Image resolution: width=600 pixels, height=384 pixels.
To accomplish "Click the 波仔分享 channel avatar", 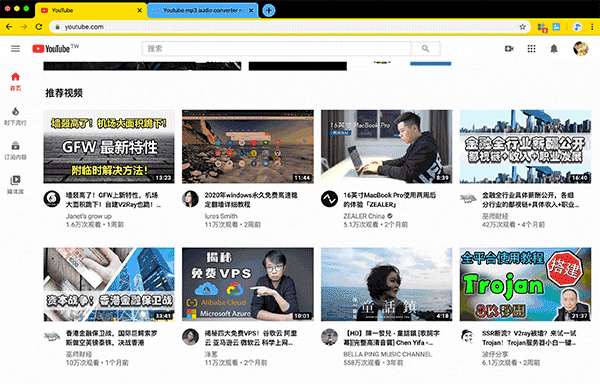I will 468,337.
